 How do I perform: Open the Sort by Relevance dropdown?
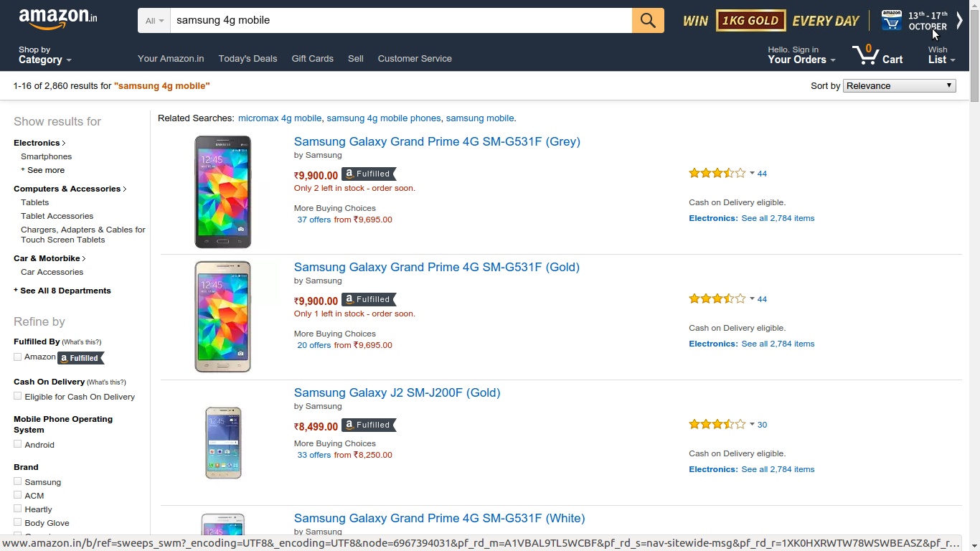[x=899, y=86]
